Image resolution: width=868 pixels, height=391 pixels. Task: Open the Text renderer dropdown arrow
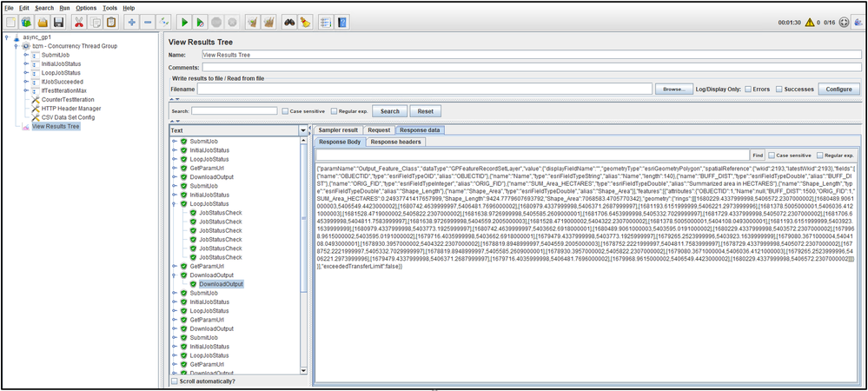coord(303,130)
